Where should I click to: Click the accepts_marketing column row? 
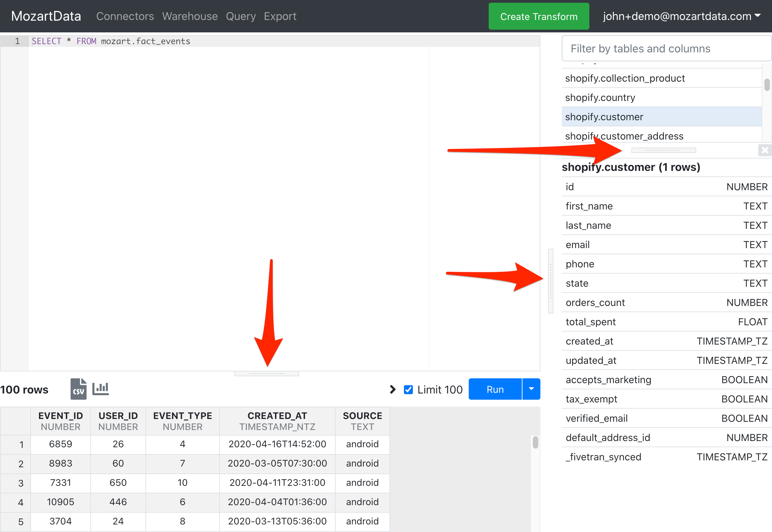[x=667, y=380]
